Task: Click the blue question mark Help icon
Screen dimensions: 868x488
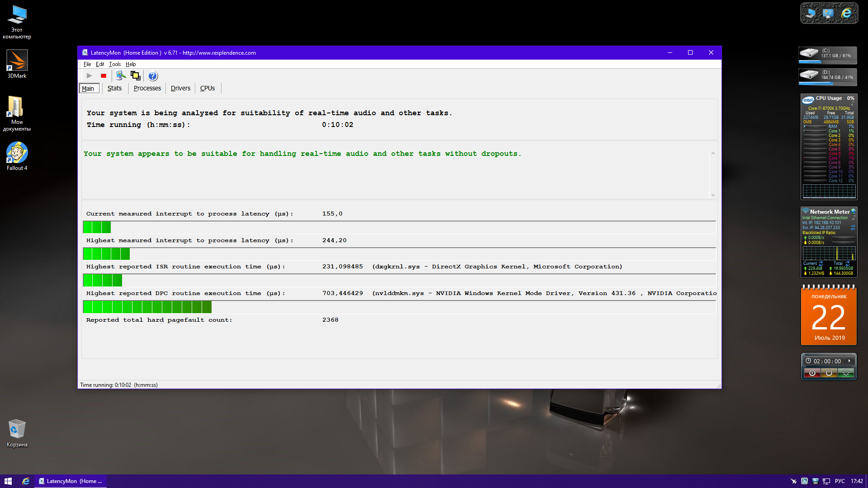Action: tap(153, 76)
